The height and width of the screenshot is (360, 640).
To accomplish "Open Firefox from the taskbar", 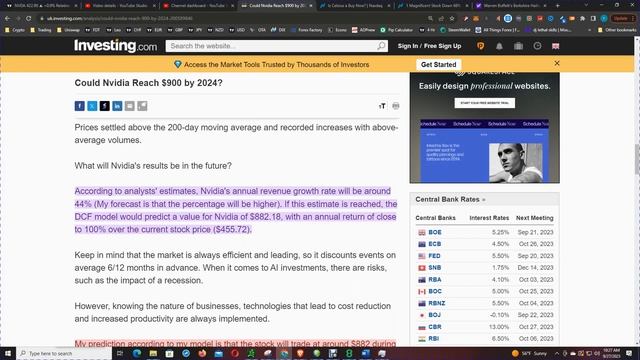I will [202, 353].
